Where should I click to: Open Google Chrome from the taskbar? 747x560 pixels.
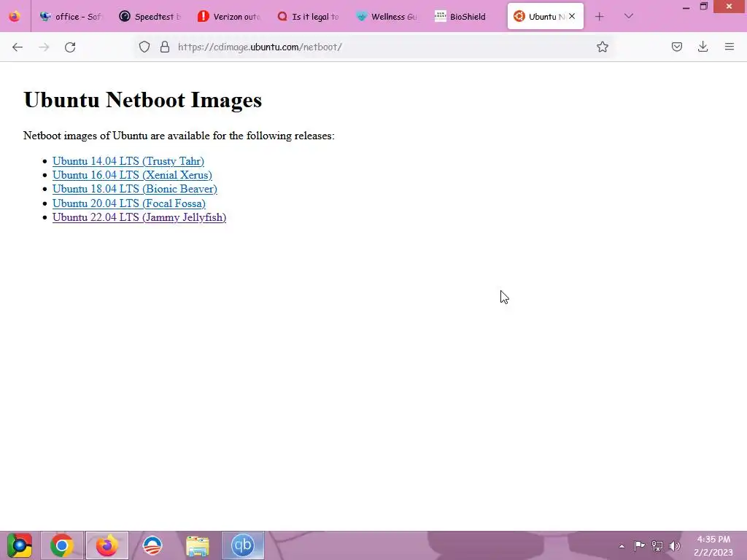[62, 545]
